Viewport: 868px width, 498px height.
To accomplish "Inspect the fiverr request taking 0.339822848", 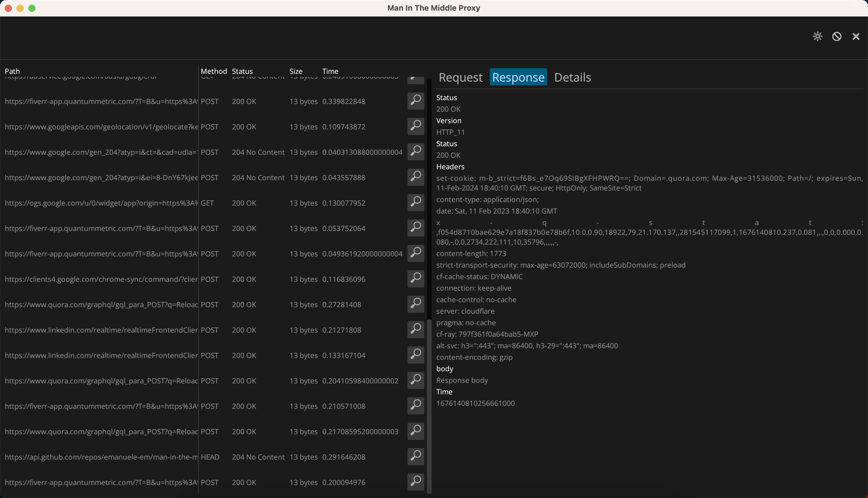I will (x=416, y=101).
